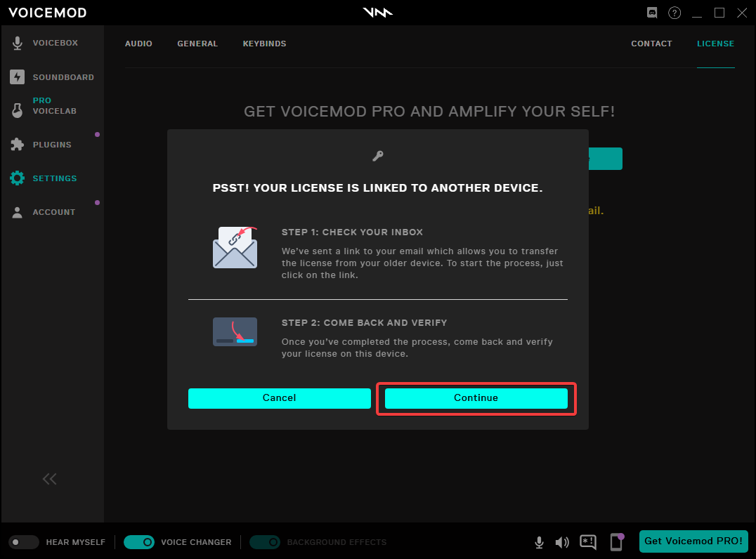Click the Account person icon

point(18,213)
